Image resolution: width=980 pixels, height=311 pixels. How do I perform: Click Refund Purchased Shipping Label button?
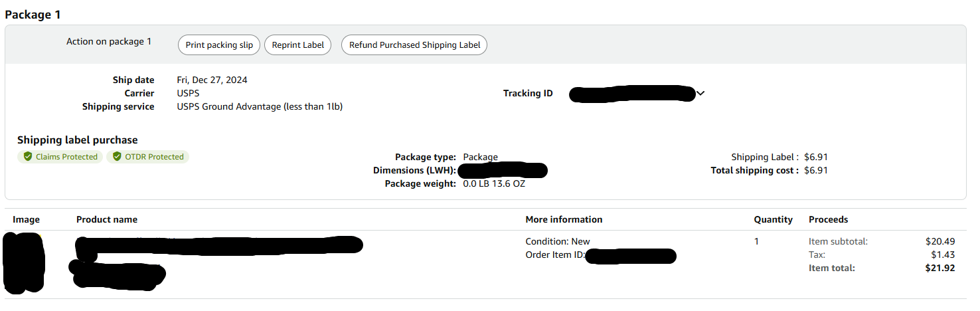pos(414,45)
